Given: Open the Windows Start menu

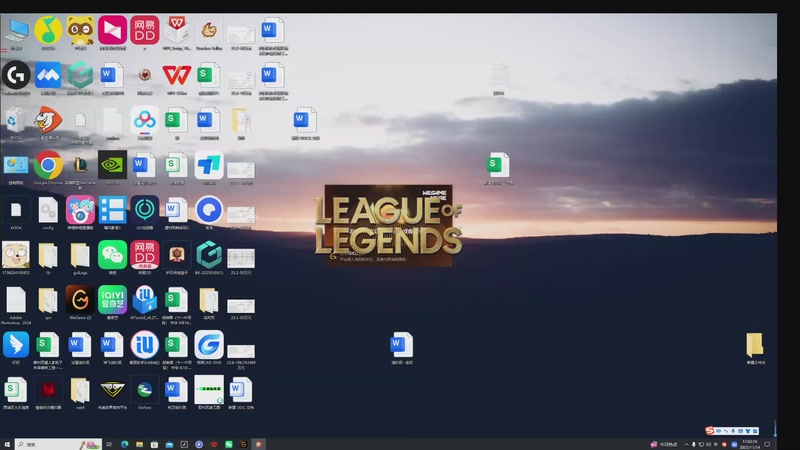Looking at the screenshot, I should point(7,444).
